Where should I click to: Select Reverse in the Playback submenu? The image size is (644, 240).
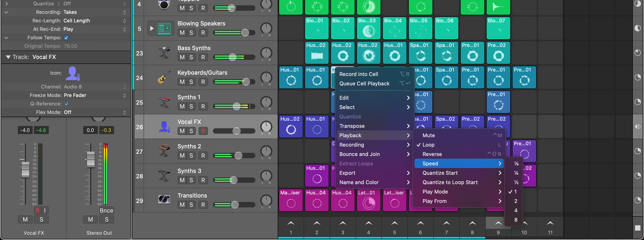click(432, 154)
